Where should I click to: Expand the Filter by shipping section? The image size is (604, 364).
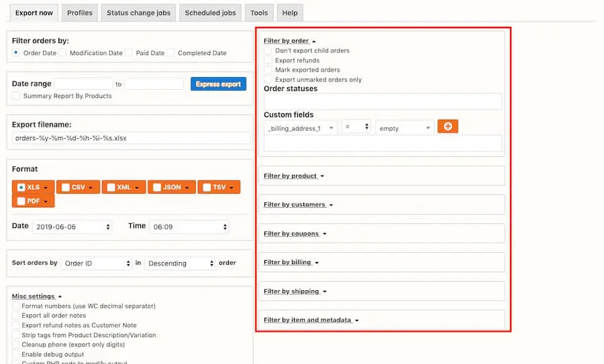(295, 292)
